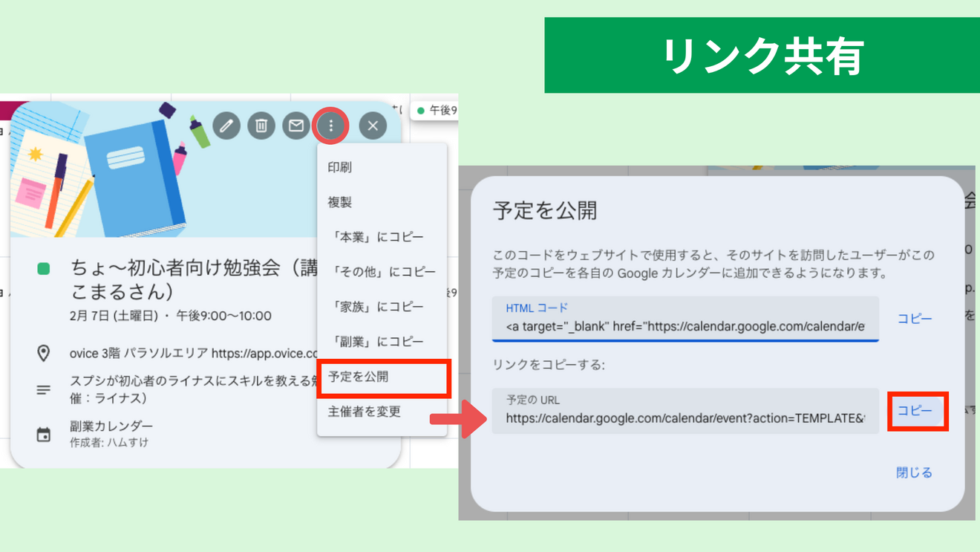
Task: Click the スプシが初心者 description text
Action: point(194,389)
